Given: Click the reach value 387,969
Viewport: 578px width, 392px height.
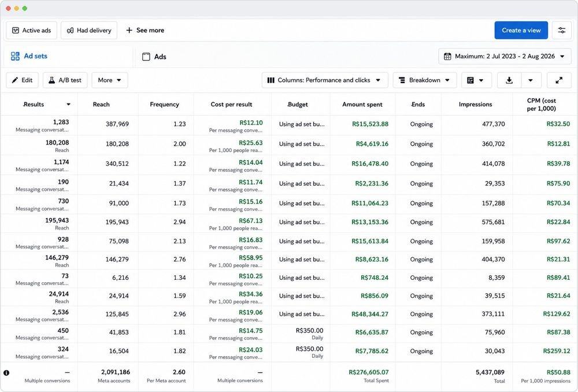Looking at the screenshot, I should 117,124.
